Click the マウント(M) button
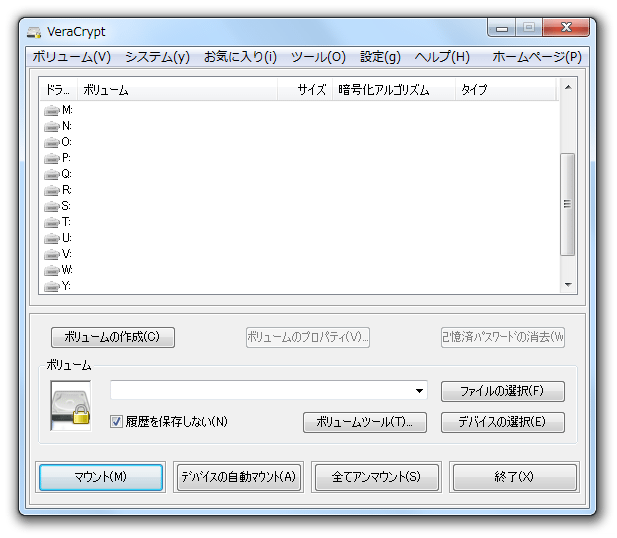 [101, 477]
